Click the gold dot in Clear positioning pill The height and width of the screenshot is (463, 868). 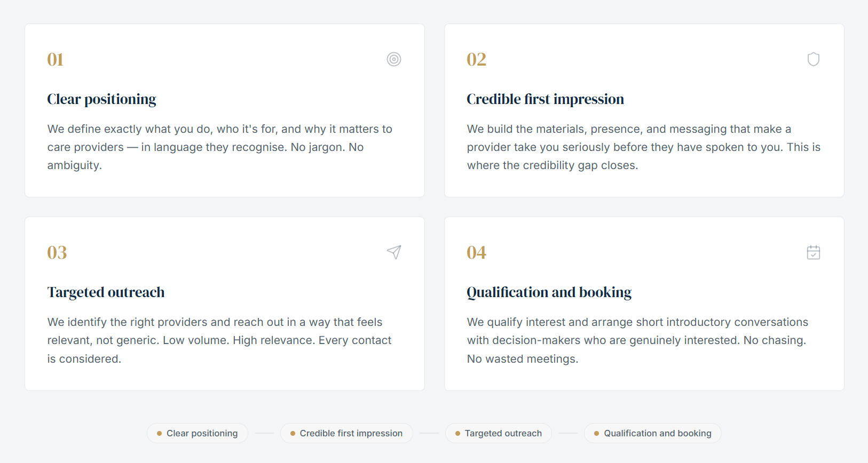pos(159,434)
